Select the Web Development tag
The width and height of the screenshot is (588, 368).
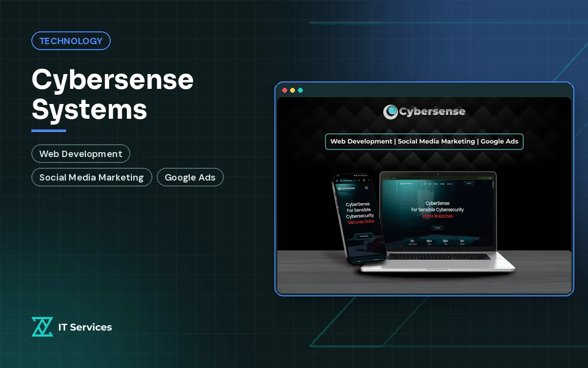pos(81,154)
